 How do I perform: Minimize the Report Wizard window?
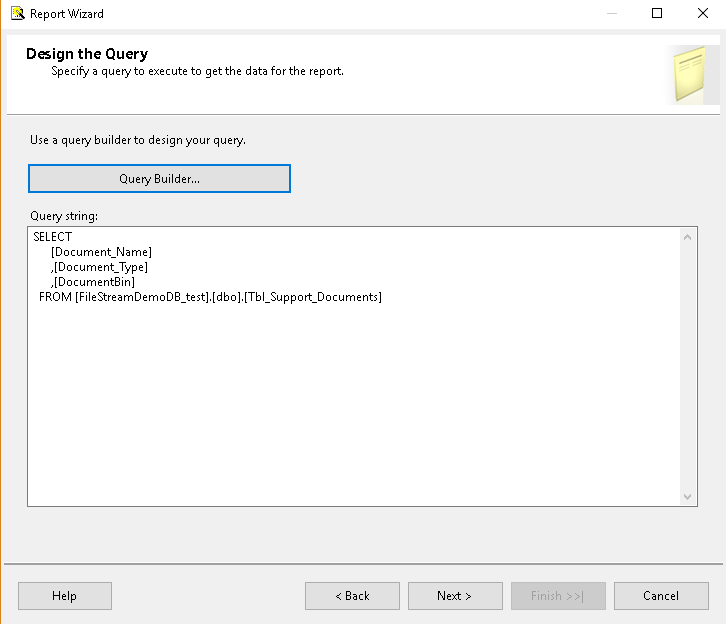[x=611, y=14]
